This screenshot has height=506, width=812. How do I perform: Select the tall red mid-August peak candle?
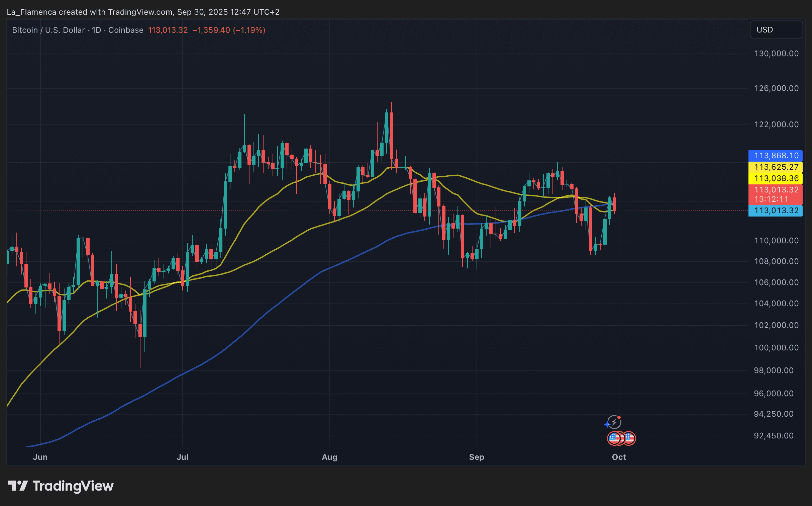pyautogui.click(x=391, y=136)
